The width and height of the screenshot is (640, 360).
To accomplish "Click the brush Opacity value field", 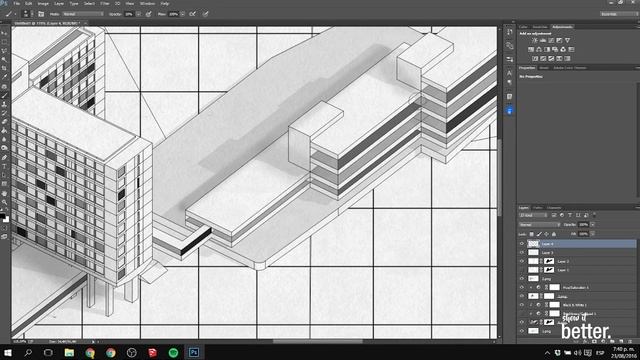I will [x=129, y=14].
